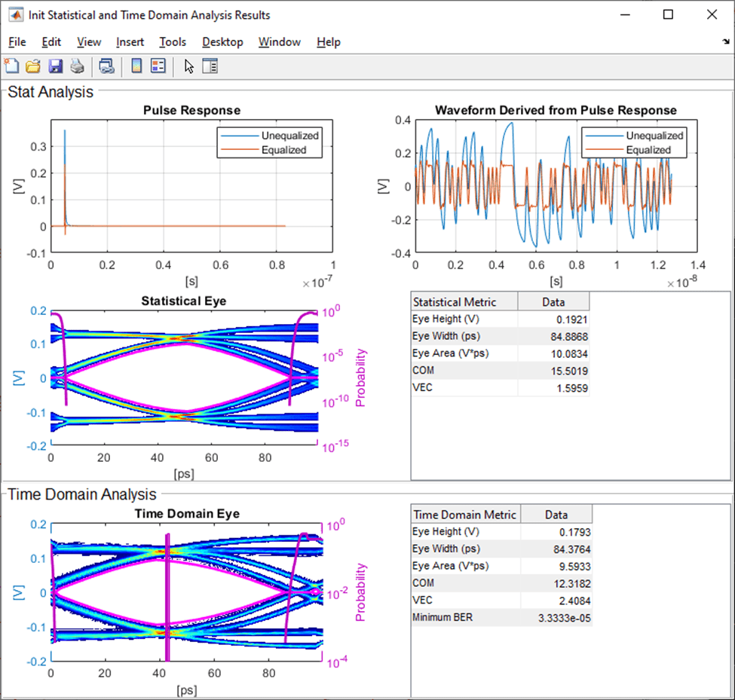This screenshot has width=735, height=700.
Task: Print the figure using the printer icon
Action: point(77,67)
